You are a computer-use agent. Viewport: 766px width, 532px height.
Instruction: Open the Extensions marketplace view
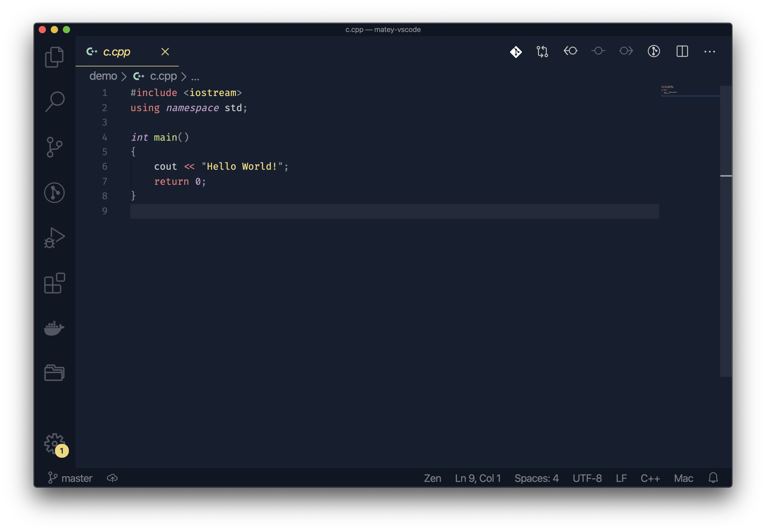[54, 283]
